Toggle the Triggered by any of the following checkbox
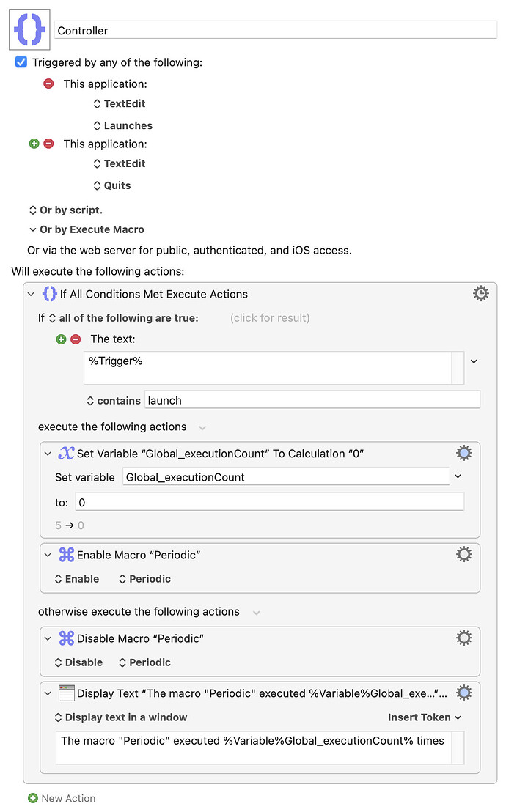Screen dimensions: 506x812 coord(21,62)
